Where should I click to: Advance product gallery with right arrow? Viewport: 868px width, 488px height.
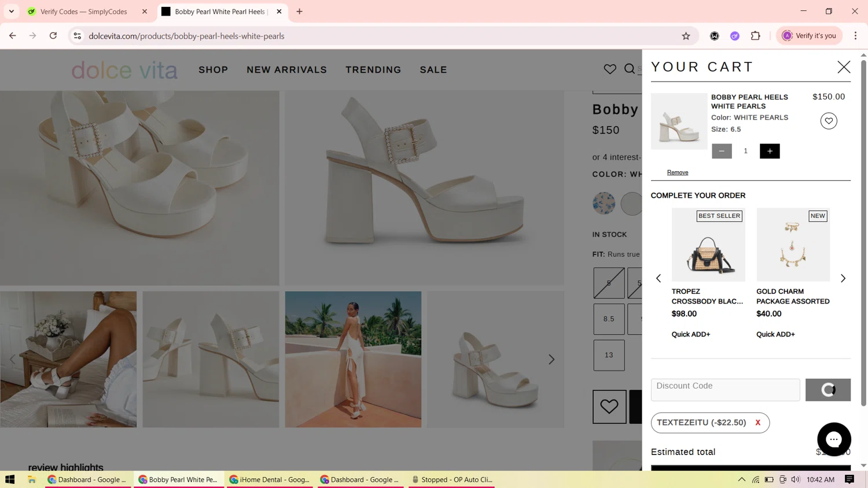[551, 360]
